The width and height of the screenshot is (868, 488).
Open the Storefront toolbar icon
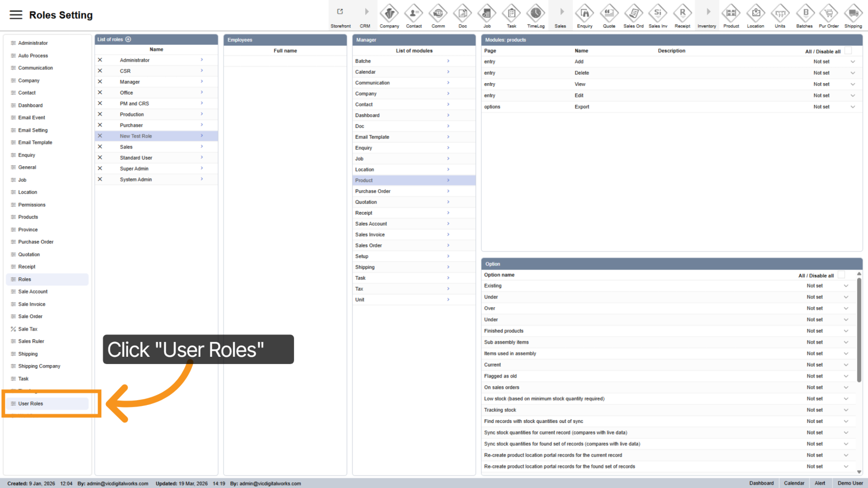[340, 12]
